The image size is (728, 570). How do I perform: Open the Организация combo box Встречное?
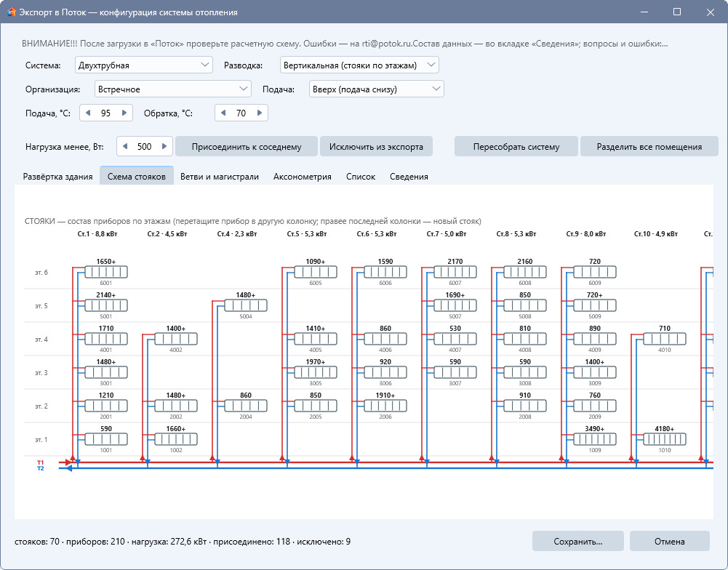(172, 89)
